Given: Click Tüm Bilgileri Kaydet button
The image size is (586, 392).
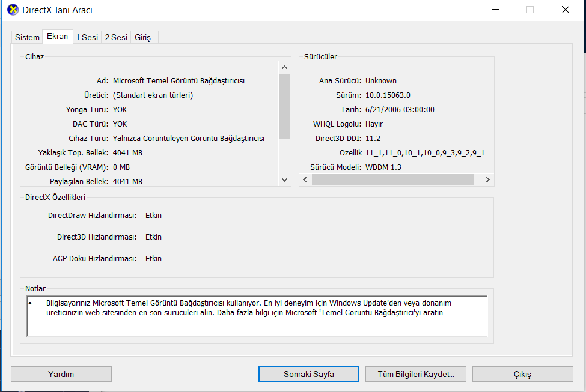Looking at the screenshot, I should pos(415,374).
